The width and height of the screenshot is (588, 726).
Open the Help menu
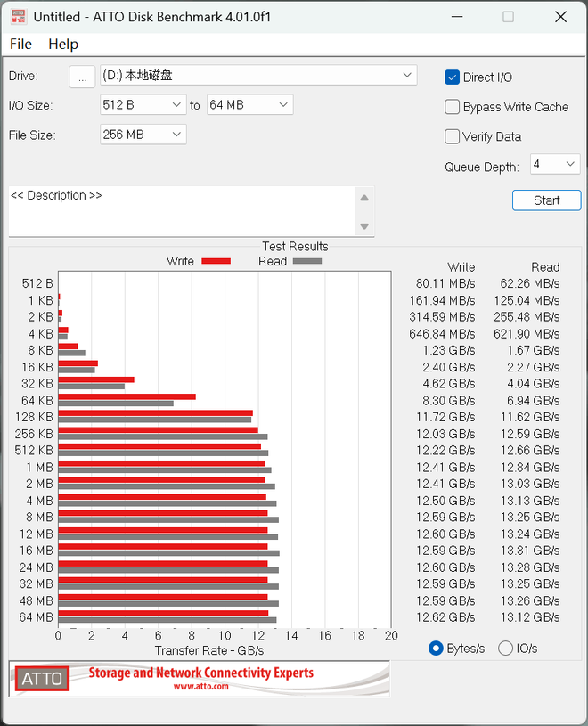pos(63,44)
